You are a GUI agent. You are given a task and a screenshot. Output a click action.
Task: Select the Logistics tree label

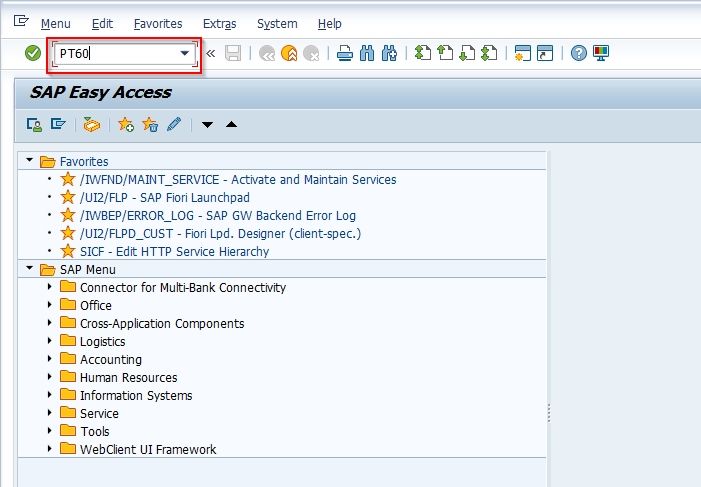[102, 342]
